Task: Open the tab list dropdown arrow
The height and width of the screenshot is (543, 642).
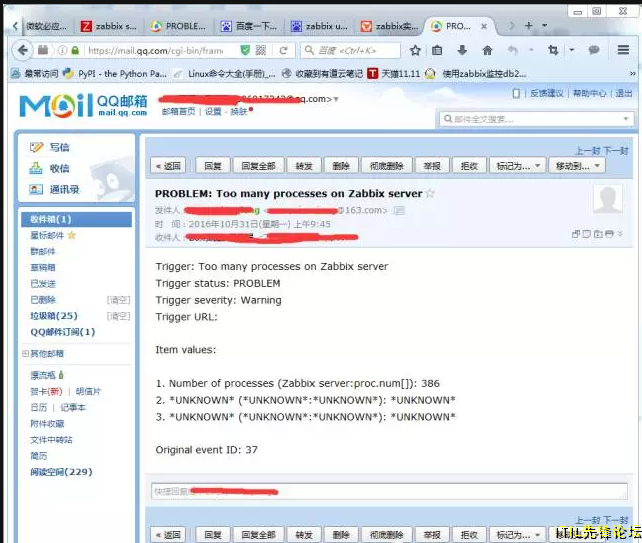Action: [x=545, y=25]
